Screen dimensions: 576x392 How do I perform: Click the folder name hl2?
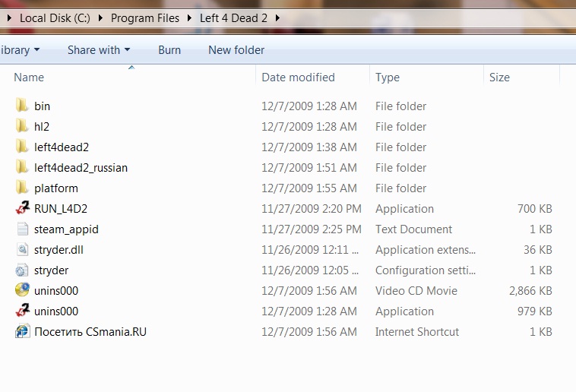42,127
